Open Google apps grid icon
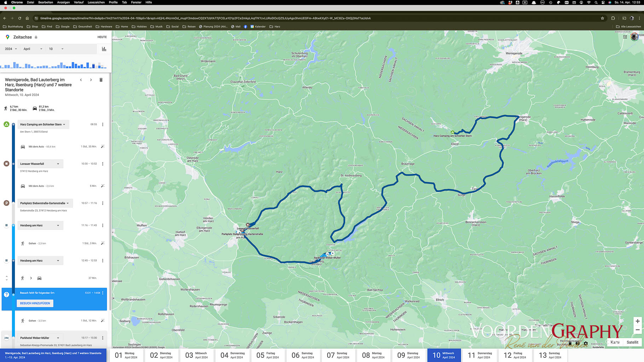The image size is (644, 362). click(x=625, y=37)
